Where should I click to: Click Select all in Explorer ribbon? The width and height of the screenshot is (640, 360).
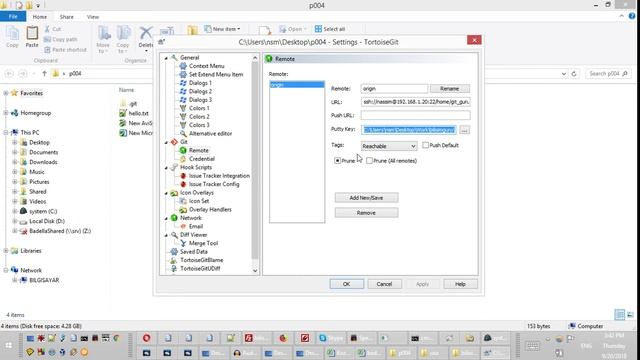coord(330,29)
